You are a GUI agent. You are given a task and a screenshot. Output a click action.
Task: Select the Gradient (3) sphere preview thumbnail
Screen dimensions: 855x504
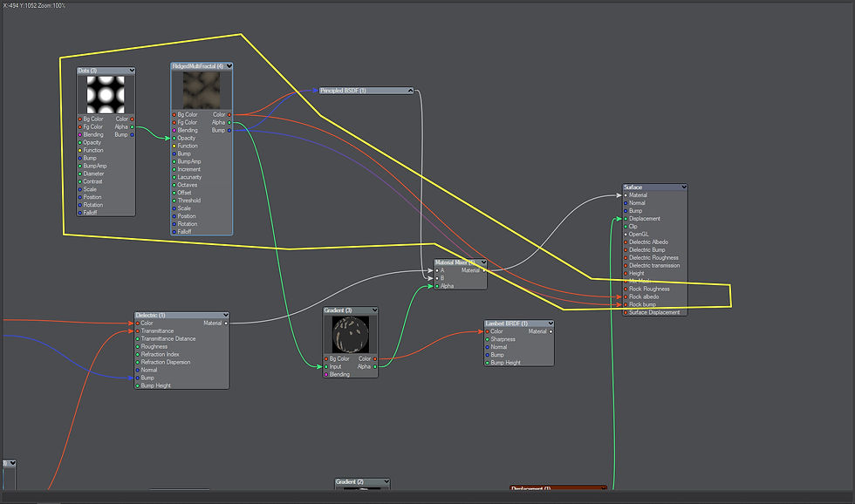click(x=350, y=335)
